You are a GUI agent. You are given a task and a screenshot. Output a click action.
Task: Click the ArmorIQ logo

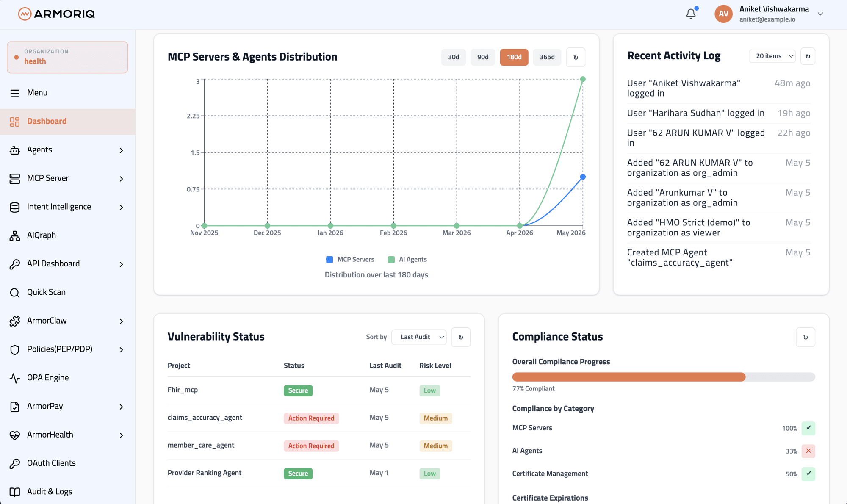click(56, 14)
